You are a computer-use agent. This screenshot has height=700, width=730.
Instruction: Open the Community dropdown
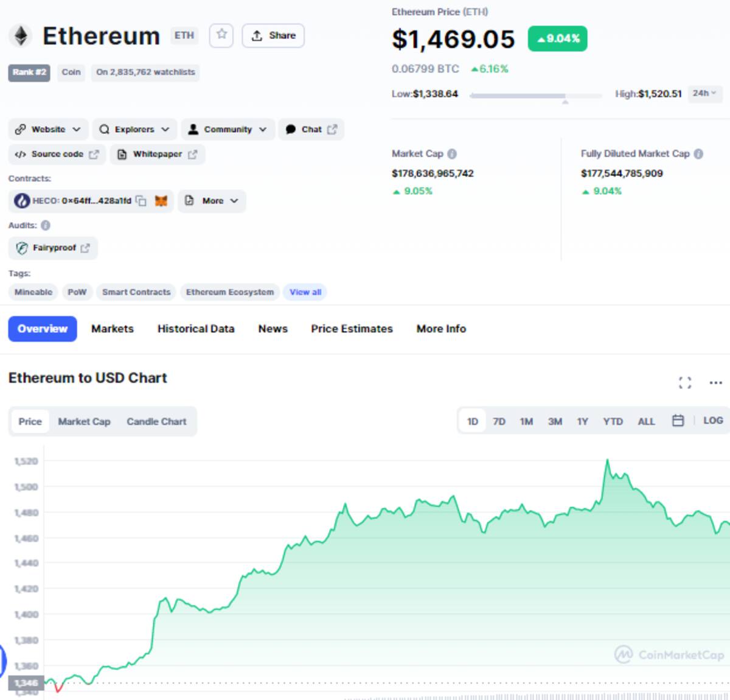pyautogui.click(x=228, y=129)
